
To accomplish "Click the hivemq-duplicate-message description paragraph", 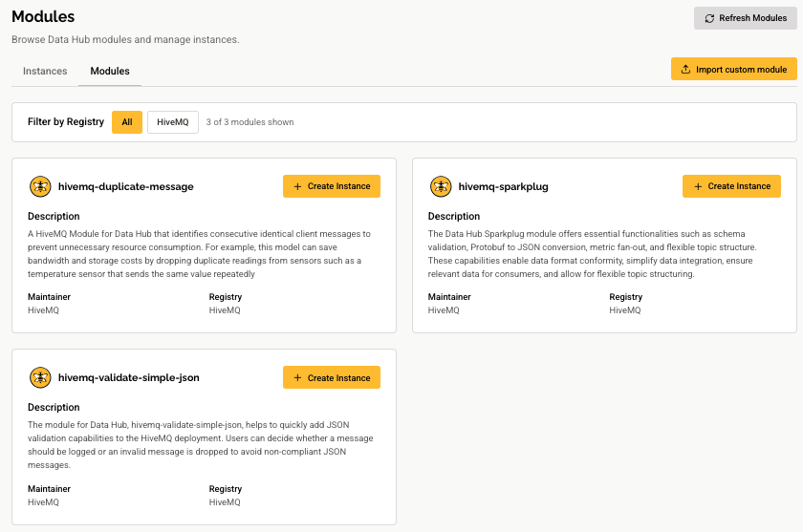I will [199, 254].
